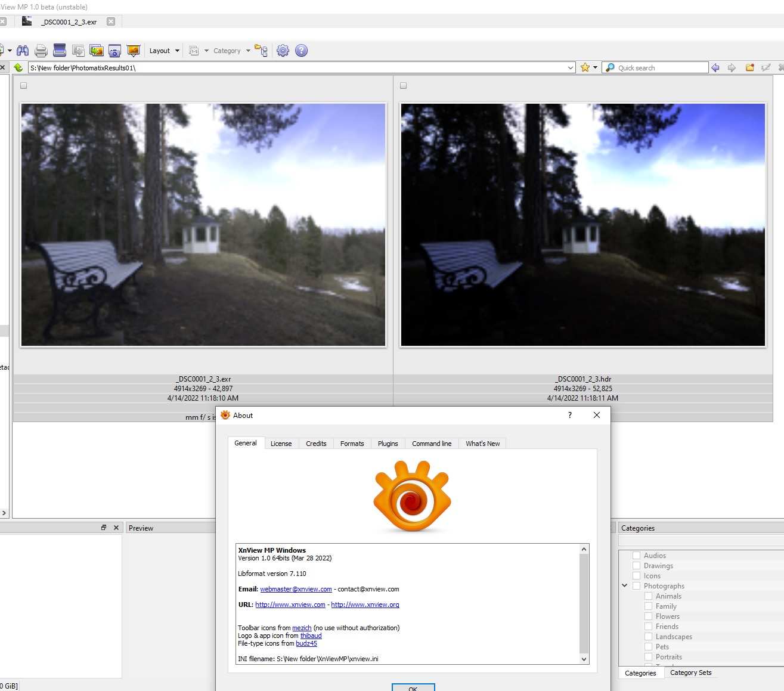Screen dimensions: 784x691
Task: Click the mezich toolbar icons link
Action: click(x=302, y=628)
